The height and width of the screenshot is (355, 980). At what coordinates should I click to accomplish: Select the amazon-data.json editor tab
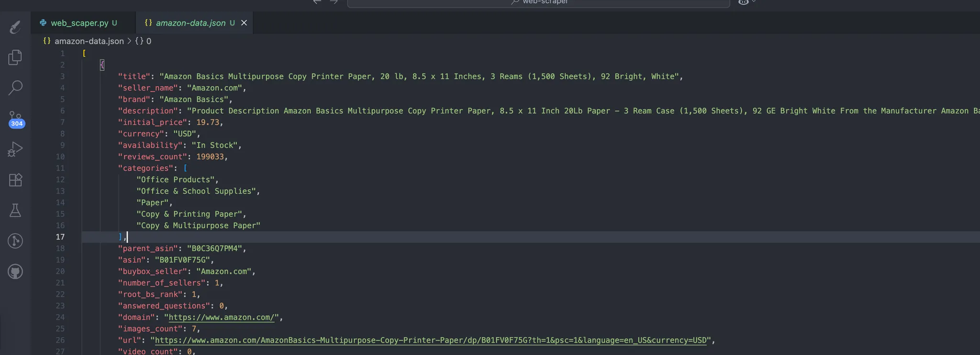click(190, 23)
